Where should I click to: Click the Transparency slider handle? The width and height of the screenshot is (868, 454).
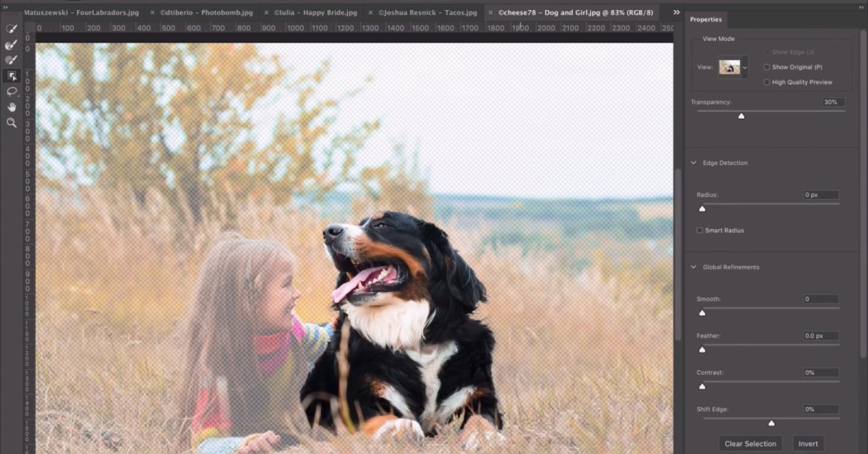pos(741,116)
